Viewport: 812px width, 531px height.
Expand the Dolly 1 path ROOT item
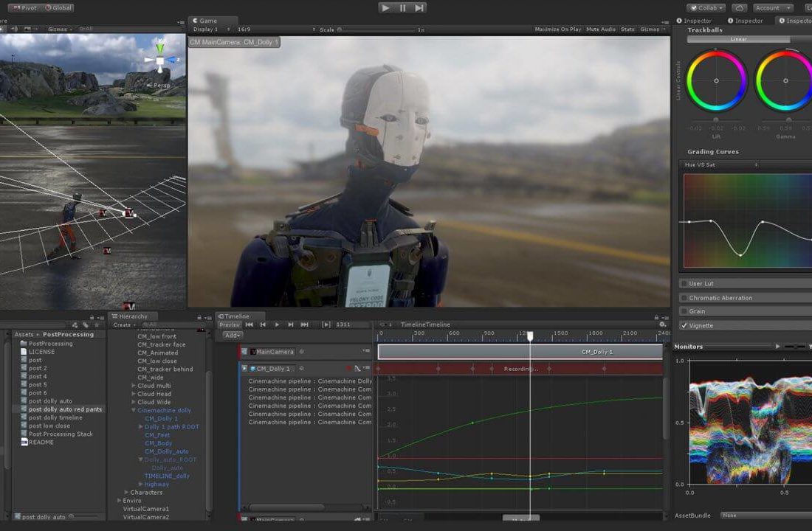point(141,427)
